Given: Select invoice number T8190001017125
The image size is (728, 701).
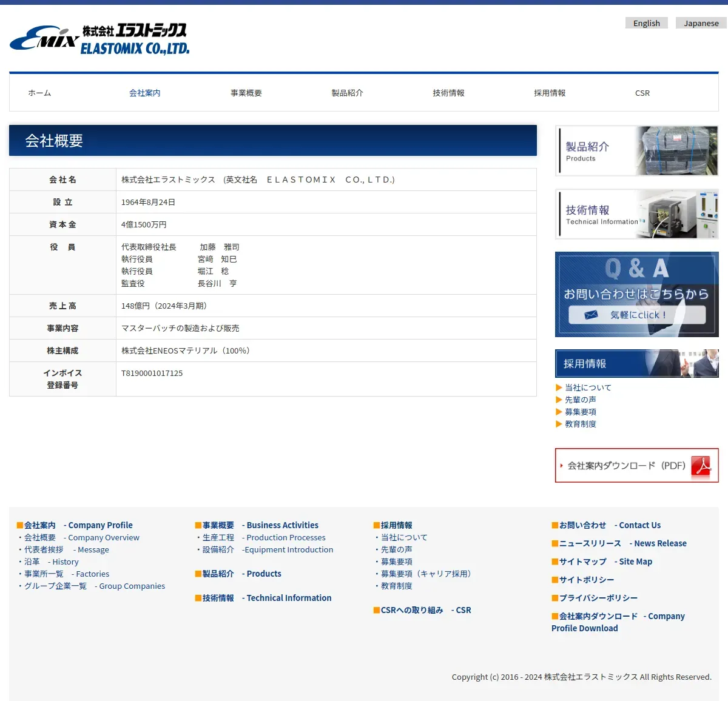Looking at the screenshot, I should tap(152, 373).
